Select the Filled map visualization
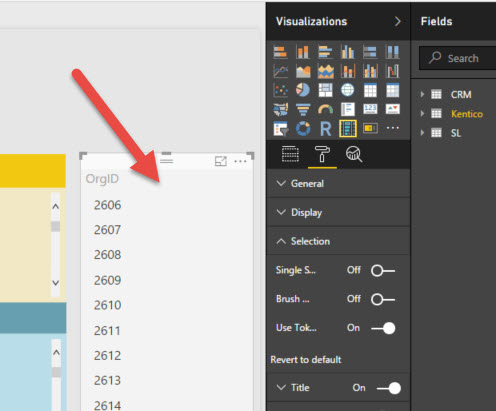The height and width of the screenshot is (411, 496). point(280,109)
